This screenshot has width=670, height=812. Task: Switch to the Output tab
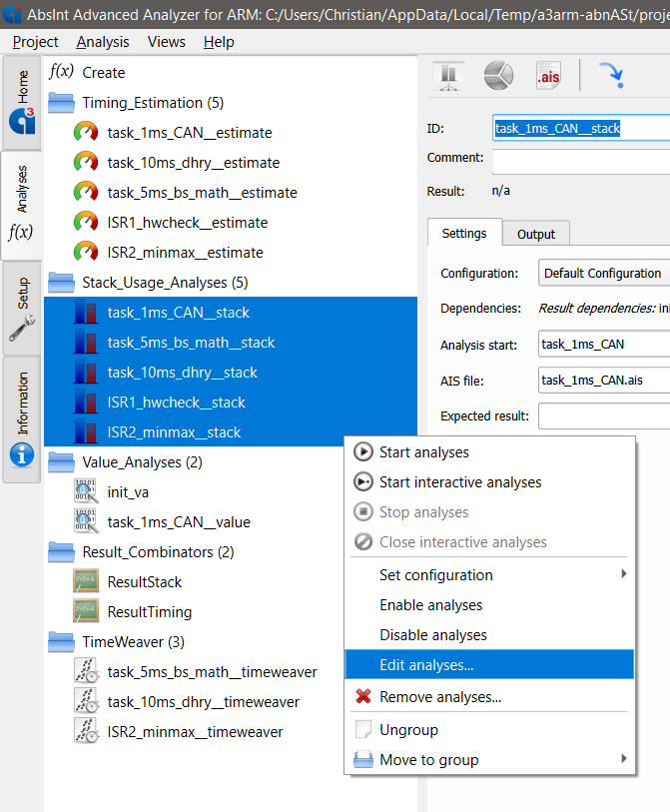point(536,234)
